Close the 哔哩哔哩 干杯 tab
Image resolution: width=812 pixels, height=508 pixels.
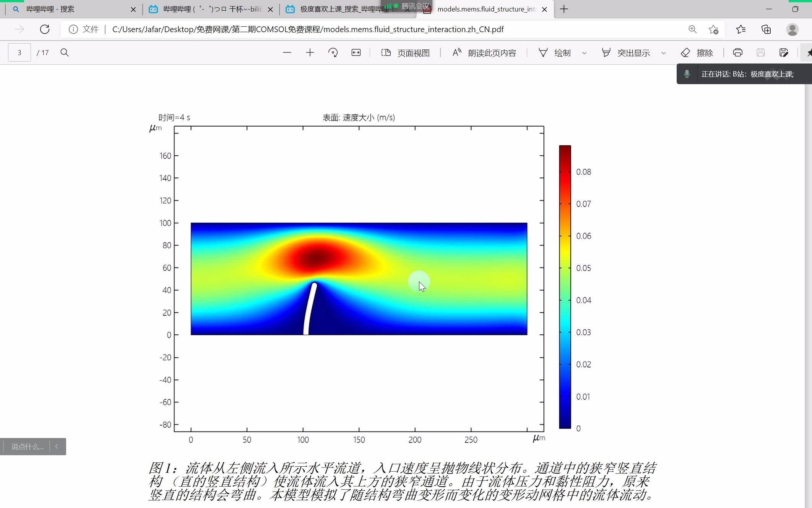coord(270,10)
